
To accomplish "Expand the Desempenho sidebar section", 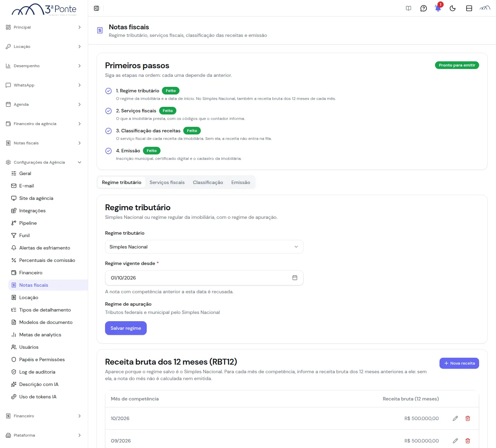I will click(44, 66).
